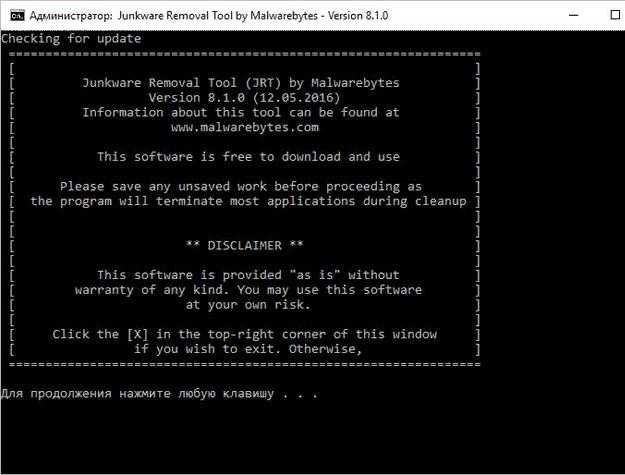Click the '** DISCLAIMER **' heading
Viewport: 625px width, 475px height.
[x=244, y=245]
